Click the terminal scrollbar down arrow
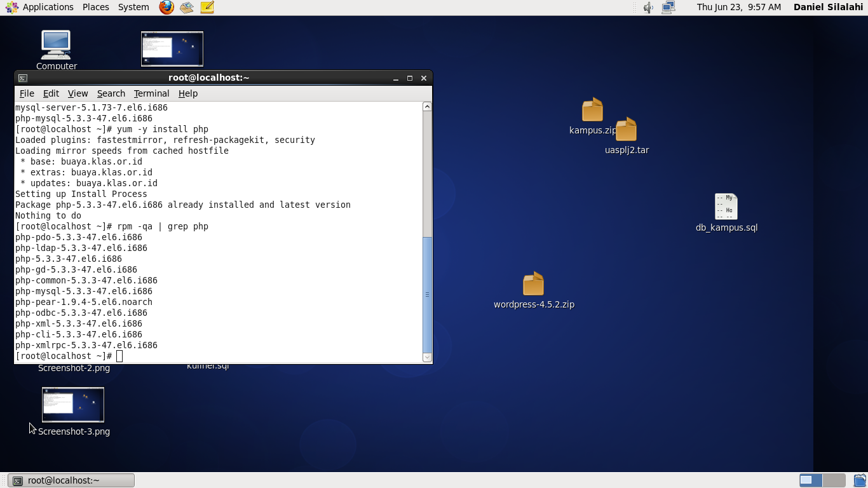The width and height of the screenshot is (868, 488). point(426,357)
